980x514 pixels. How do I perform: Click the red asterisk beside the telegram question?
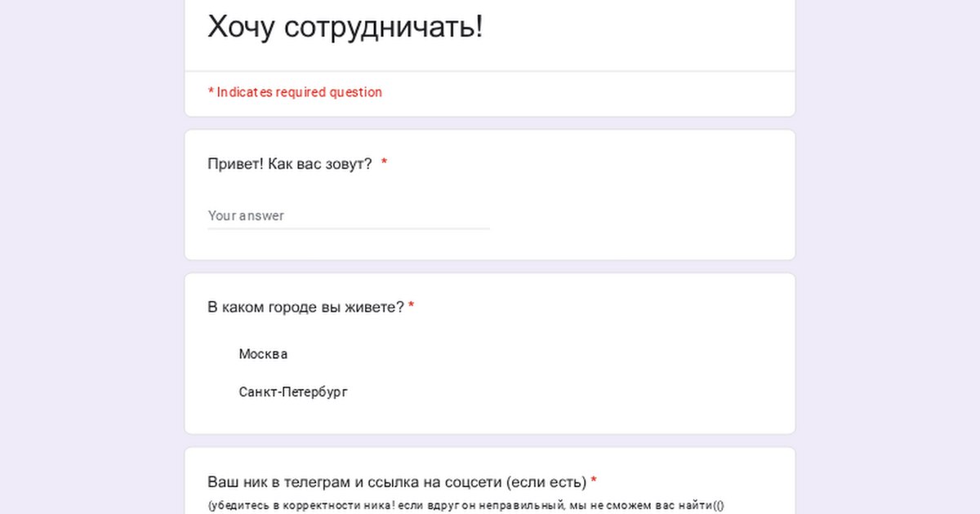pyautogui.click(x=594, y=482)
